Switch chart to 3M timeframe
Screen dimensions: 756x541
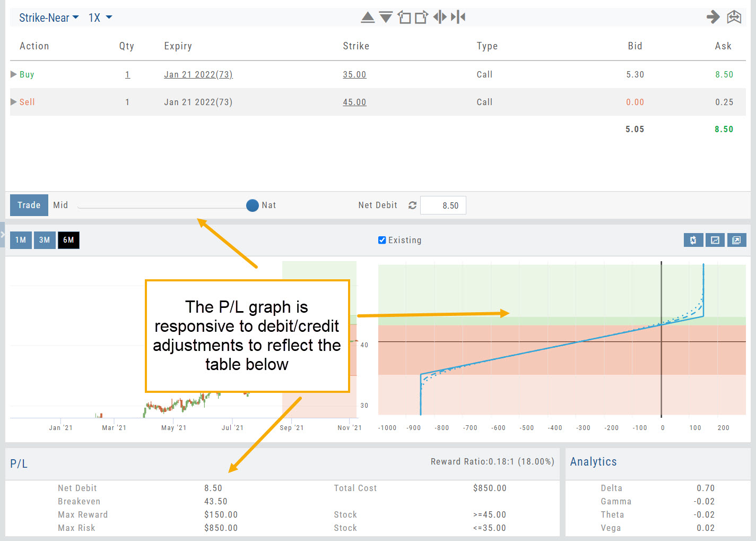pos(45,240)
